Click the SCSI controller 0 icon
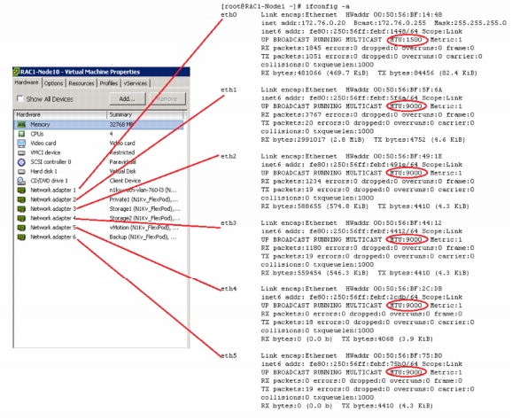This screenshot has width=512, height=420. [x=21, y=162]
